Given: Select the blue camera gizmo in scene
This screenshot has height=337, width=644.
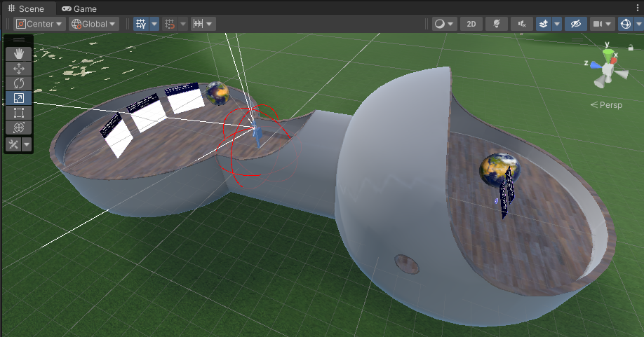Looking at the screenshot, I should [257, 134].
